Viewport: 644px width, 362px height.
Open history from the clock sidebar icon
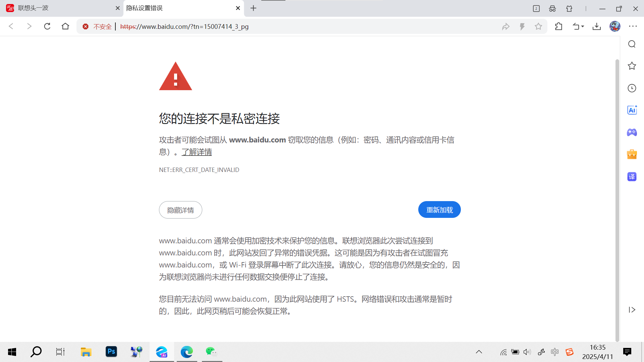pyautogui.click(x=632, y=88)
